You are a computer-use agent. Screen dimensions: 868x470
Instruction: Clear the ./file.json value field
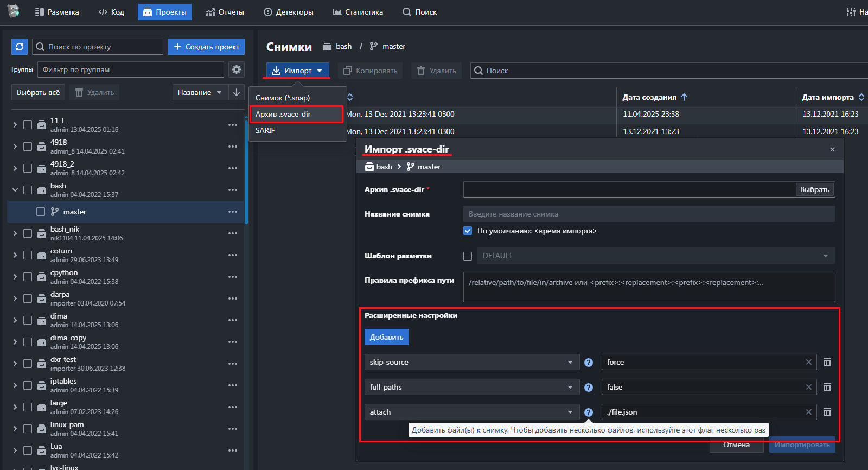[x=809, y=412]
